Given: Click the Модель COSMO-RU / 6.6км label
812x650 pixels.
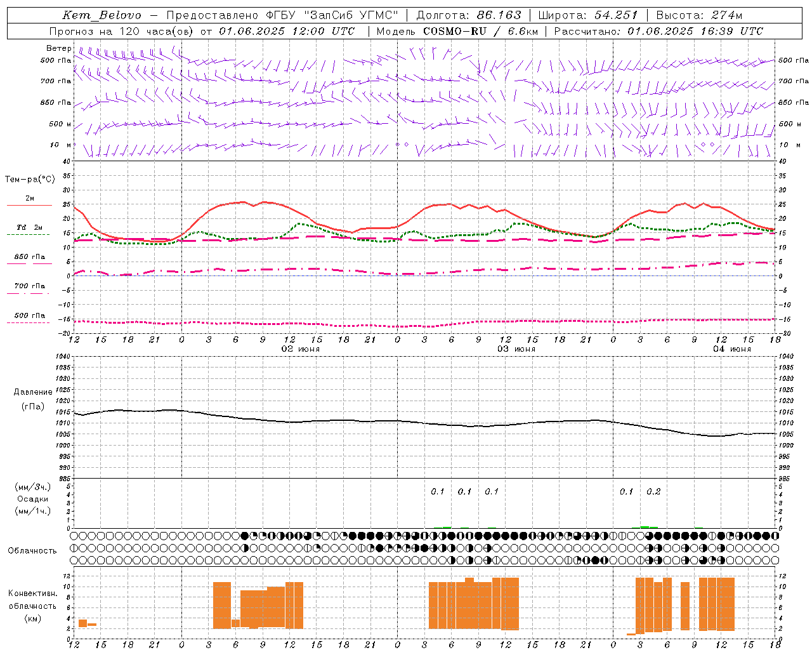Looking at the screenshot, I should point(457,31).
